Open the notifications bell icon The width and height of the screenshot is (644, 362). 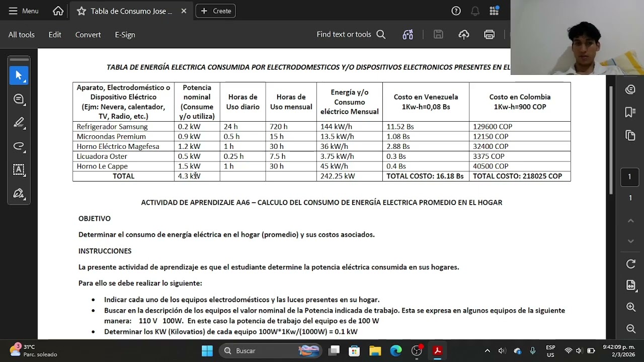[475, 11]
